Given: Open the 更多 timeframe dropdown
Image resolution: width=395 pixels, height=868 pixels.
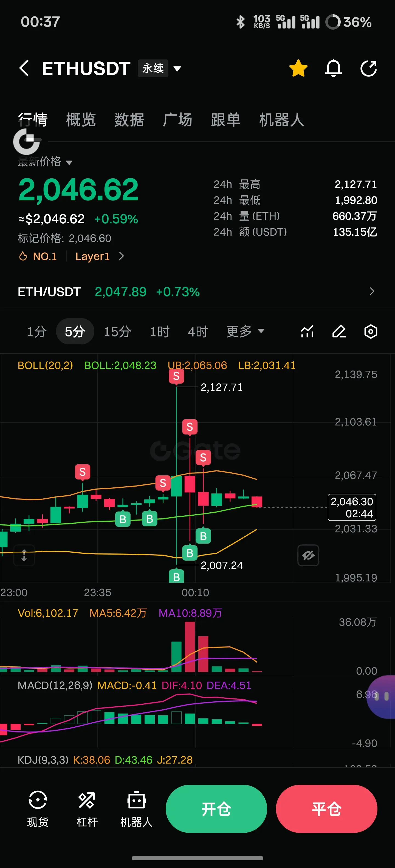Looking at the screenshot, I should point(245,332).
